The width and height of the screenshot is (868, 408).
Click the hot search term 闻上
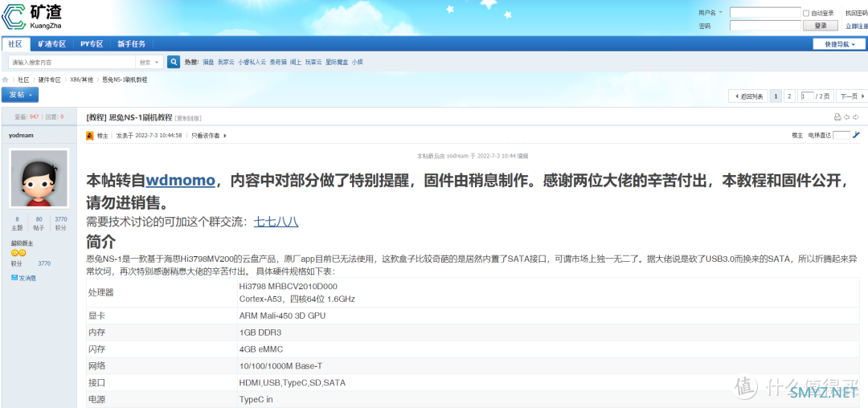(296, 62)
